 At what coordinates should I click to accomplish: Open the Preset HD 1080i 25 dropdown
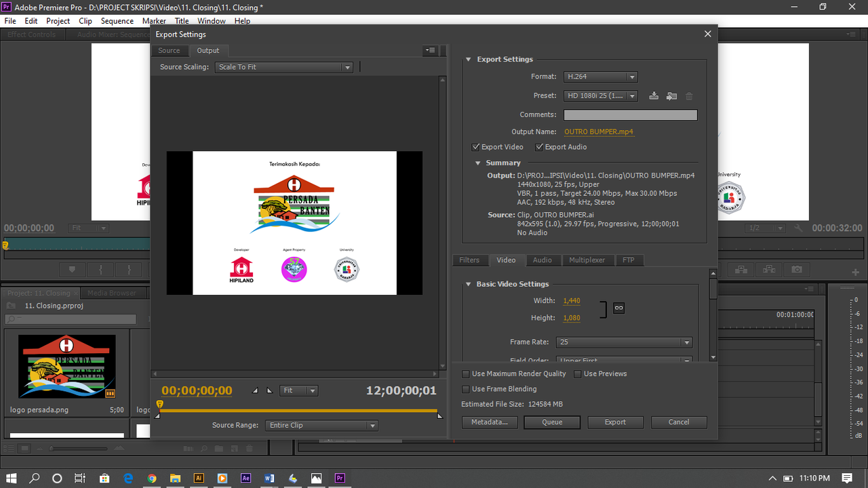[601, 96]
